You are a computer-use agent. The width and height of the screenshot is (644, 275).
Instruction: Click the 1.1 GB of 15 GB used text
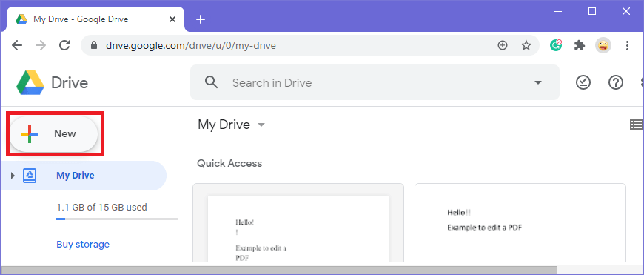point(101,207)
